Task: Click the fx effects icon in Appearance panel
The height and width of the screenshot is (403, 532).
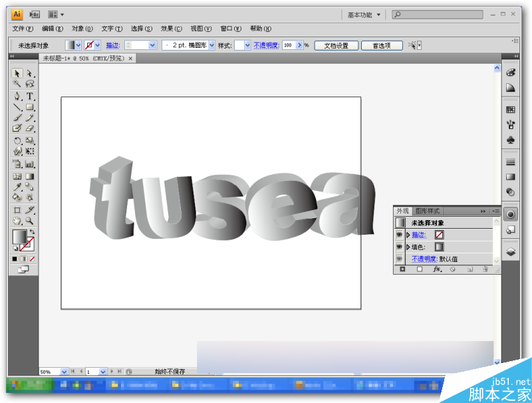Action: coord(437,269)
